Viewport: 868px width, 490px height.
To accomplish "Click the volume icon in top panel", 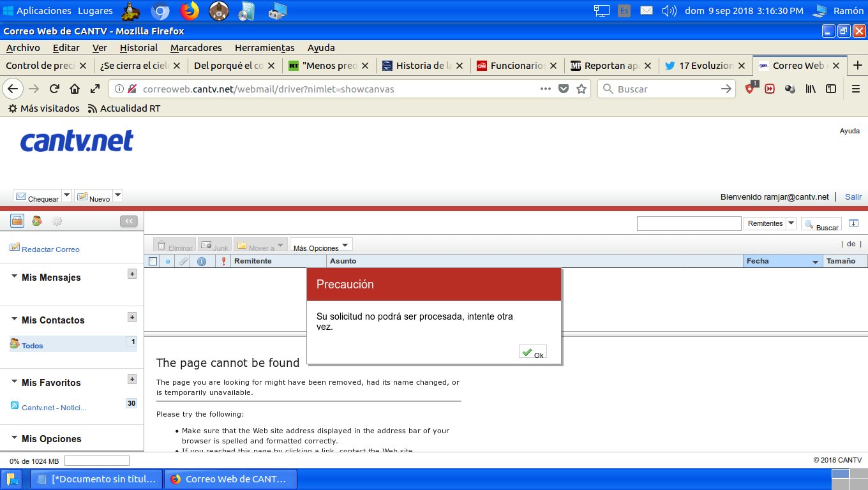I will (669, 10).
